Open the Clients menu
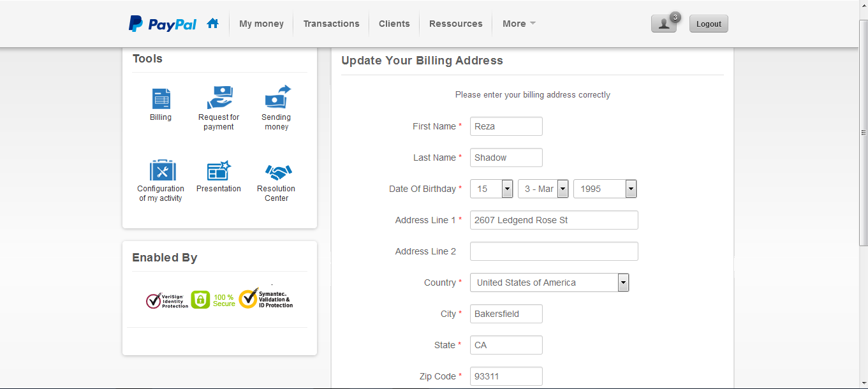Viewport: 868px width, 389px height. [394, 24]
